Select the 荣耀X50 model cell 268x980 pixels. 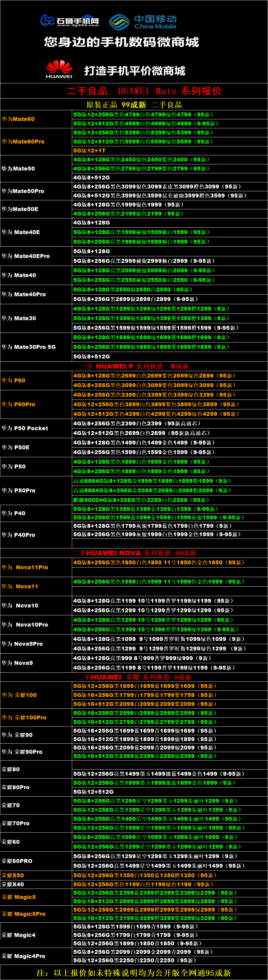(x=36, y=875)
